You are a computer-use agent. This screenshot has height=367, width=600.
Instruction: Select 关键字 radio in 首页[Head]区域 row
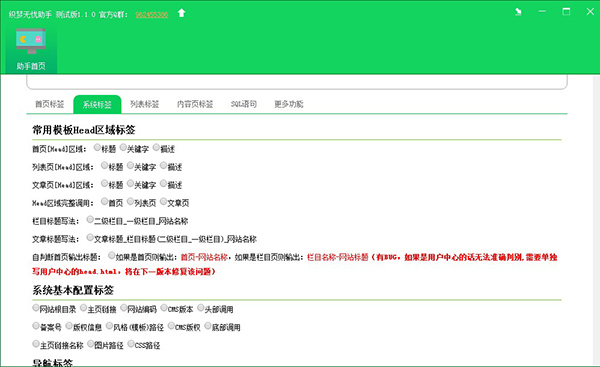coord(123,147)
